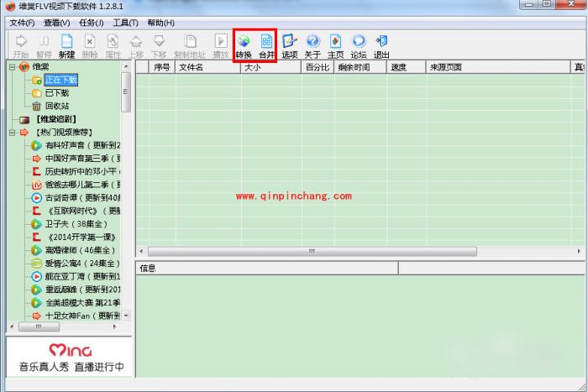Open the 中国好声音第三季 entry
Screen dimensions: 588x392
click(82, 159)
